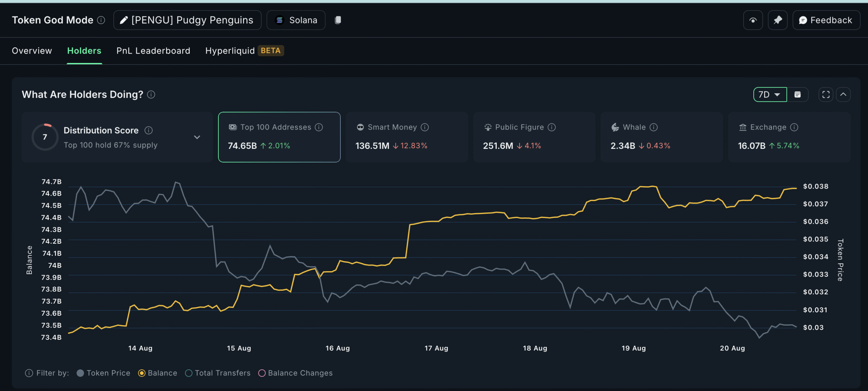
Task: Select the Balance filter radio button
Action: coord(142,373)
